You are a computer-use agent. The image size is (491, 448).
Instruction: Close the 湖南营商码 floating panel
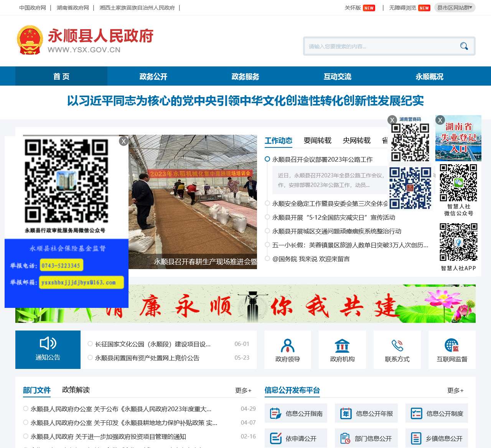(x=392, y=120)
